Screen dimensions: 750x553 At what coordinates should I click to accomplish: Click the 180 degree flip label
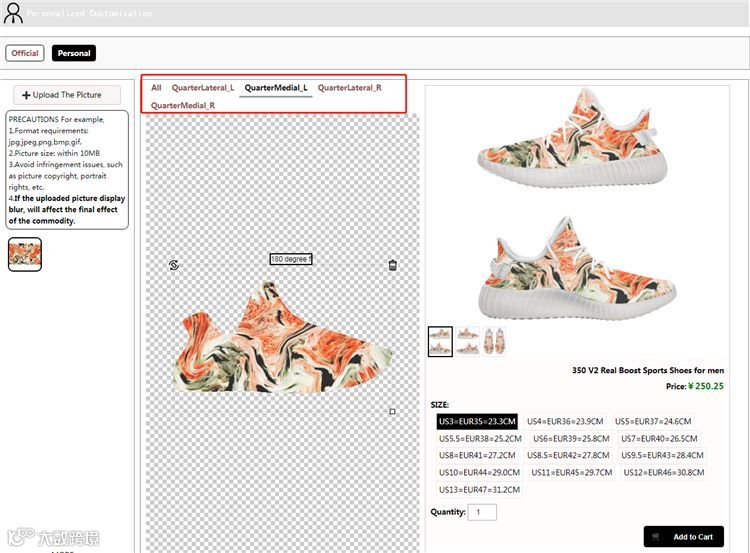(x=291, y=259)
